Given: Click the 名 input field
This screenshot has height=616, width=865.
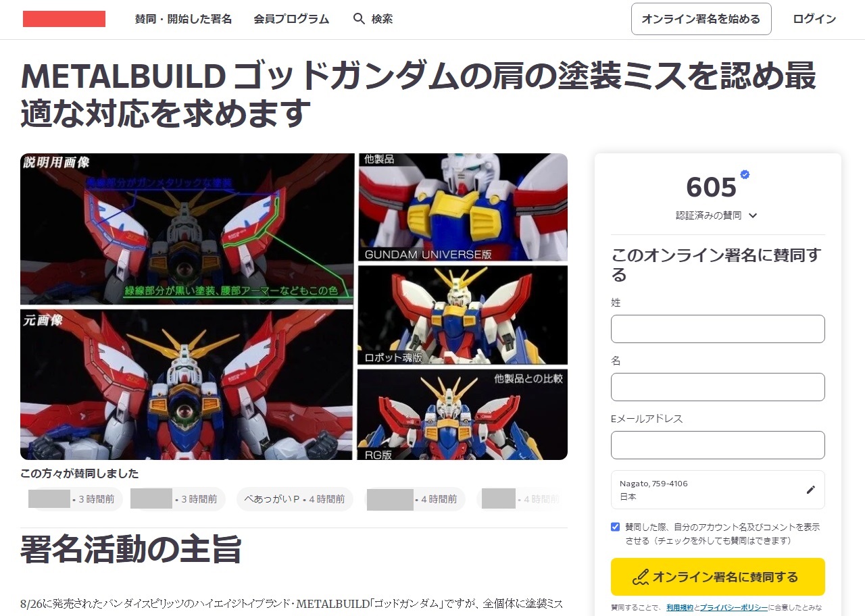Looking at the screenshot, I should pos(718,387).
